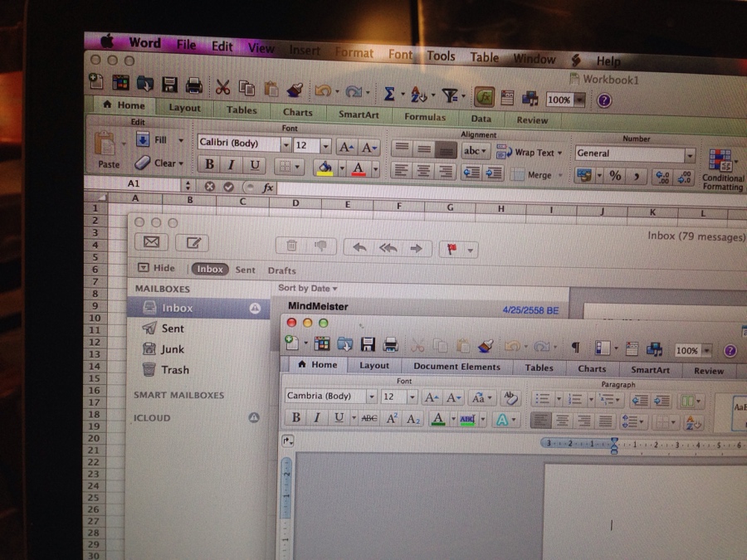Click the Percent style icon in Excel
This screenshot has width=747, height=560.
click(615, 176)
